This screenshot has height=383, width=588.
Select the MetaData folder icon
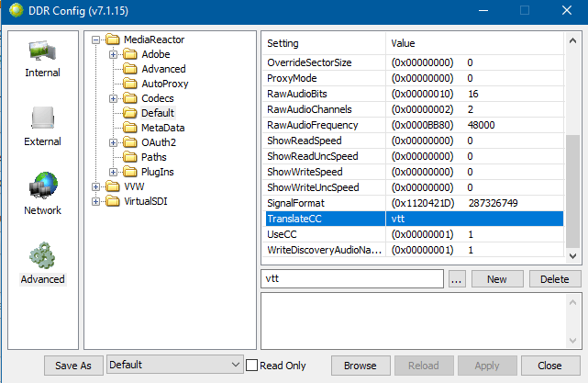130,128
